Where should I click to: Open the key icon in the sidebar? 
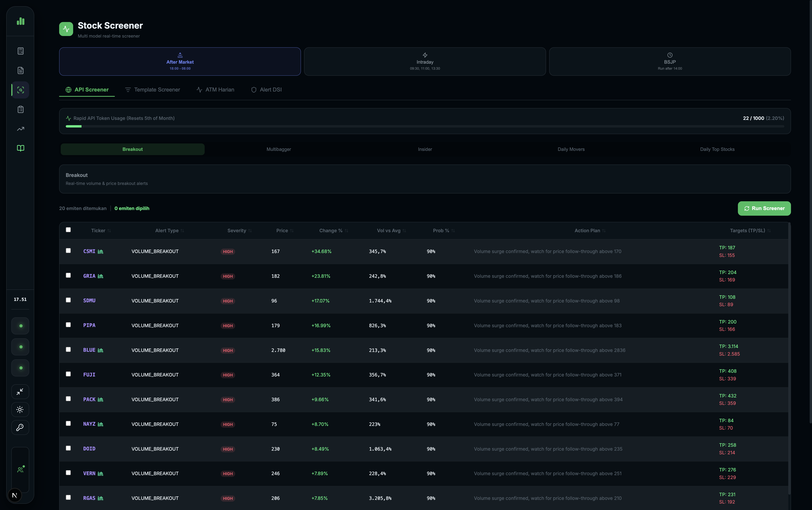(x=20, y=427)
